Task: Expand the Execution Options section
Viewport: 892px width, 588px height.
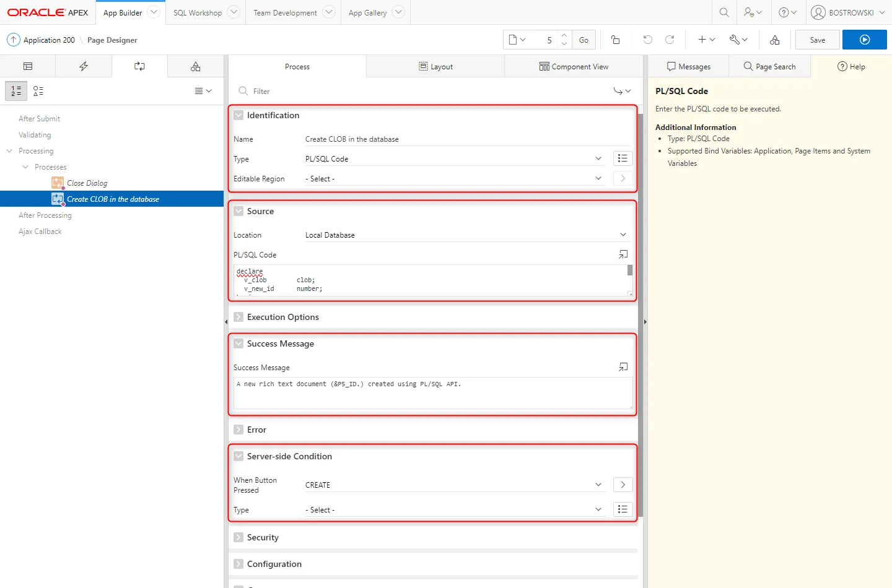Action: coord(238,317)
